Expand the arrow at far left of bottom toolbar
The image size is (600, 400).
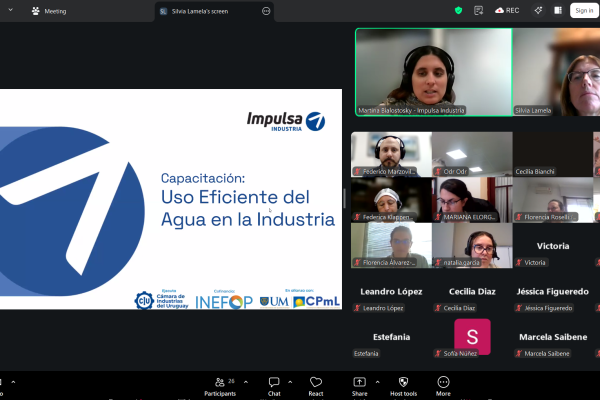(13, 382)
